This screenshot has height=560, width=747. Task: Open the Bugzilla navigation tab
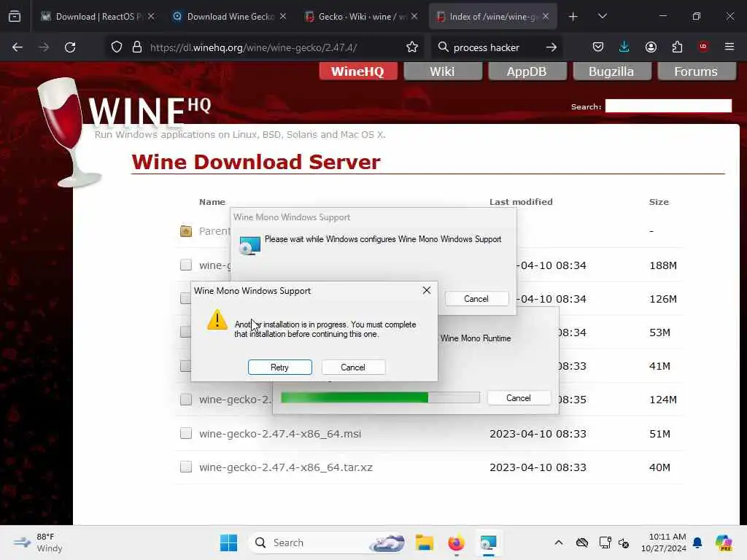click(611, 71)
